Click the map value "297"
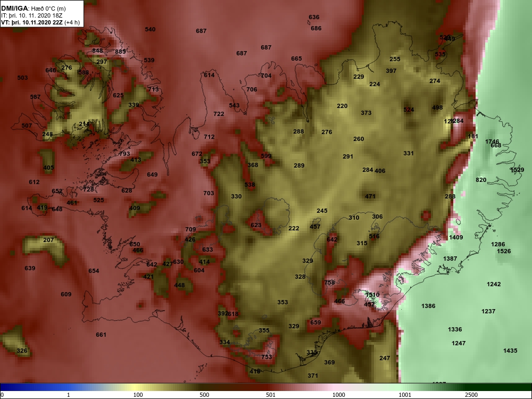532x399 pixels. (102, 62)
